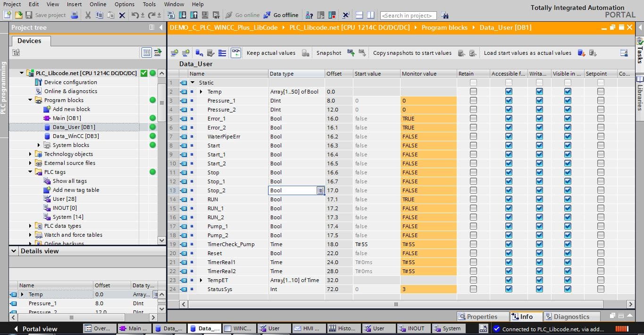Click Load start values as actual values
The image size is (644, 335).
click(x=527, y=53)
